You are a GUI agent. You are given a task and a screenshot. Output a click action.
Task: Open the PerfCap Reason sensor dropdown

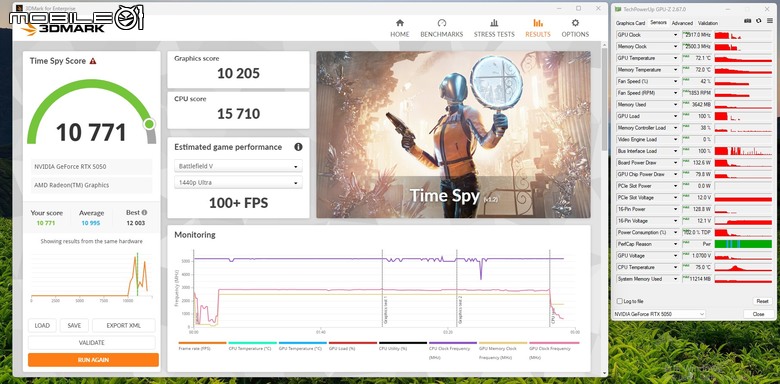676,244
